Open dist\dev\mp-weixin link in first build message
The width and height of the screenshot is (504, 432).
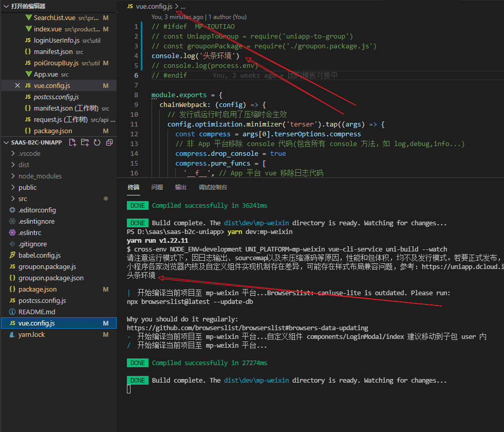pos(256,223)
